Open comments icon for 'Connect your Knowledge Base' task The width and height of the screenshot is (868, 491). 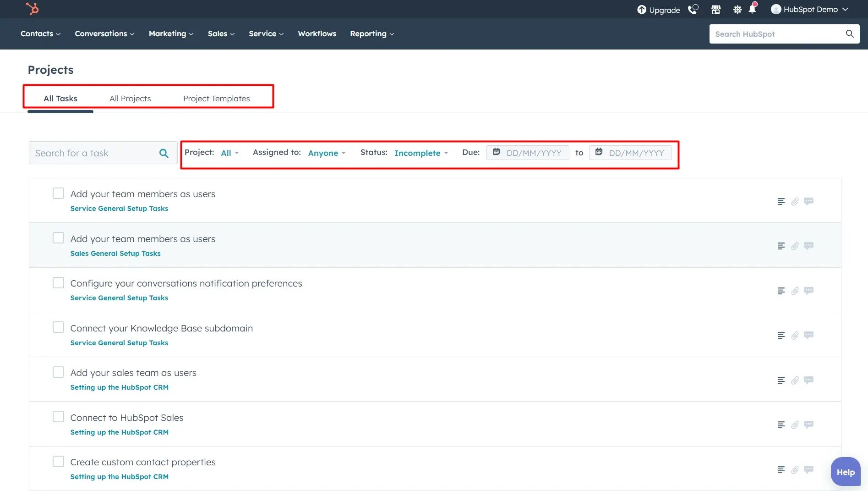[809, 335]
